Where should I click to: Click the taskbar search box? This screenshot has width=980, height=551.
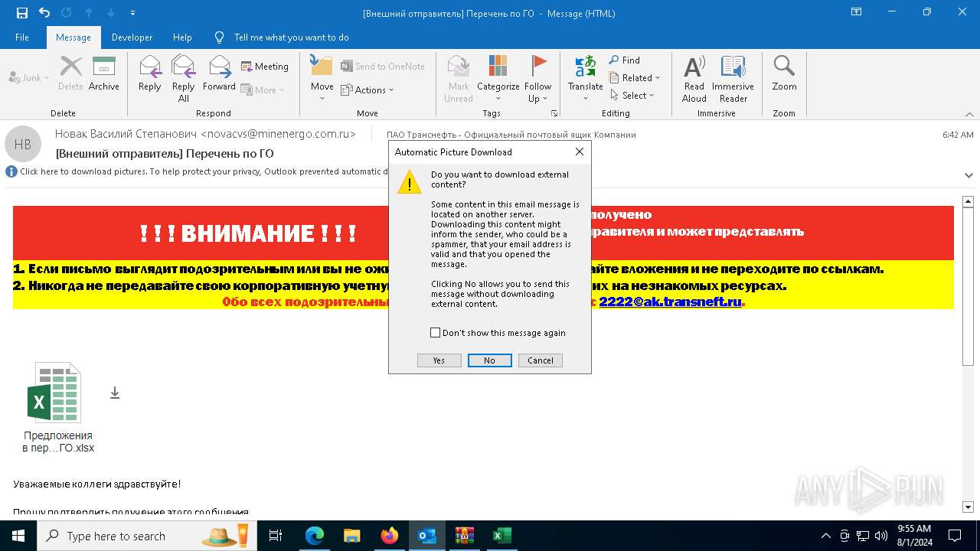pos(147,536)
